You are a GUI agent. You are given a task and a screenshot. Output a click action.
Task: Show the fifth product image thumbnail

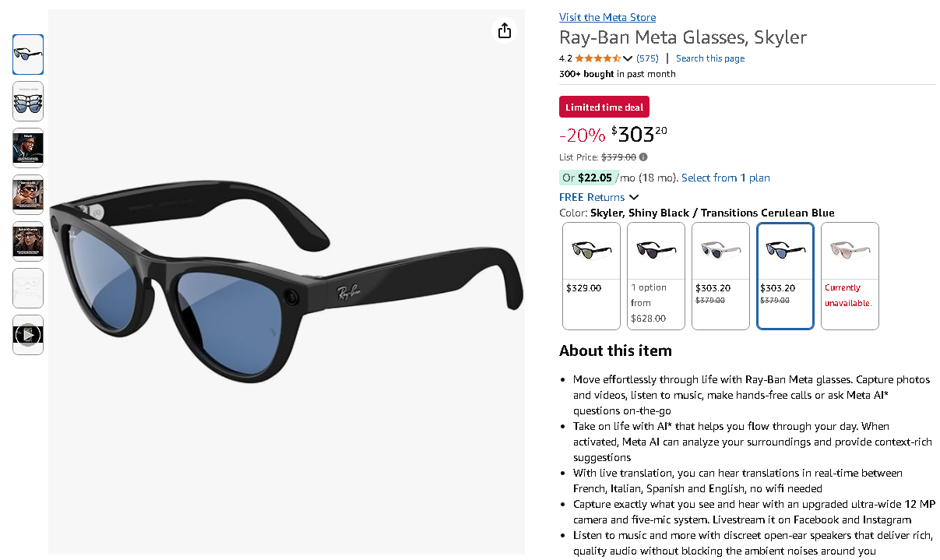(x=28, y=241)
